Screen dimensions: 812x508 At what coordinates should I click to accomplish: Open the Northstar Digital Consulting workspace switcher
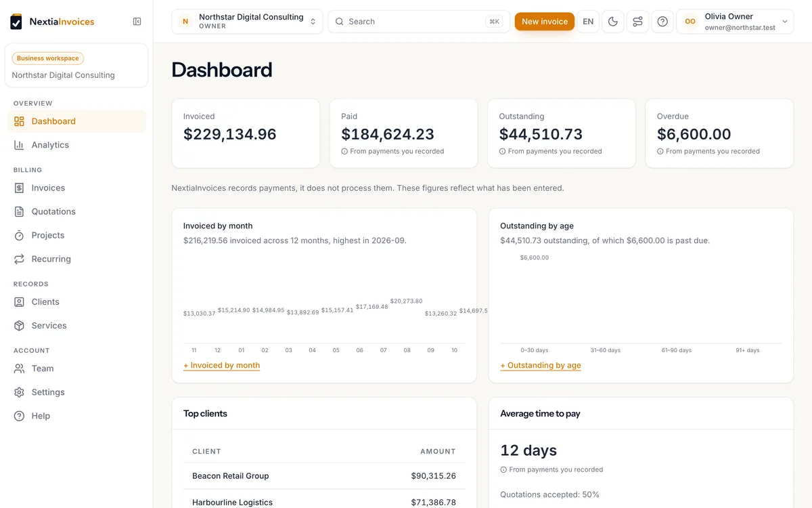(247, 22)
